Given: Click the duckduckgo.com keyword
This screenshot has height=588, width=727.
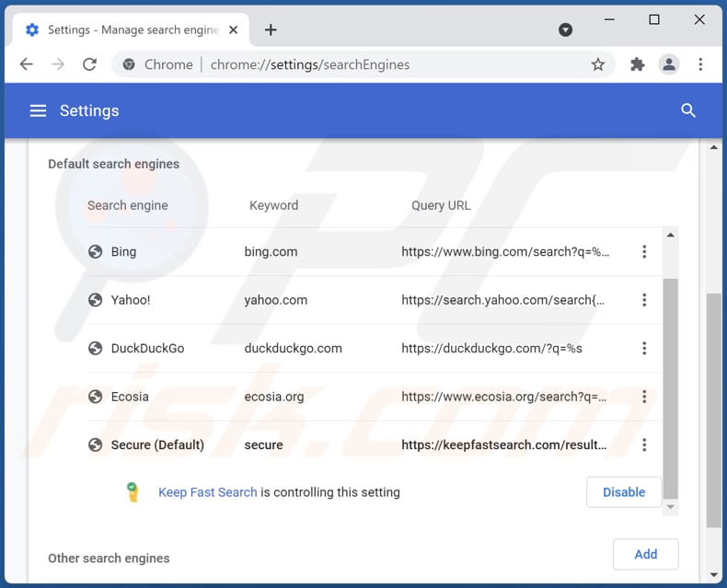Looking at the screenshot, I should pyautogui.click(x=293, y=348).
